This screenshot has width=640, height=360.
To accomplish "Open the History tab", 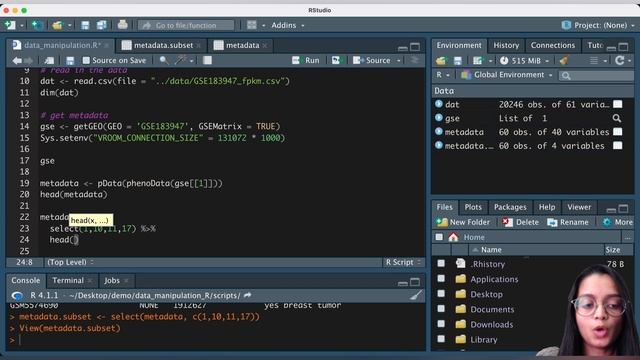I will point(506,45).
